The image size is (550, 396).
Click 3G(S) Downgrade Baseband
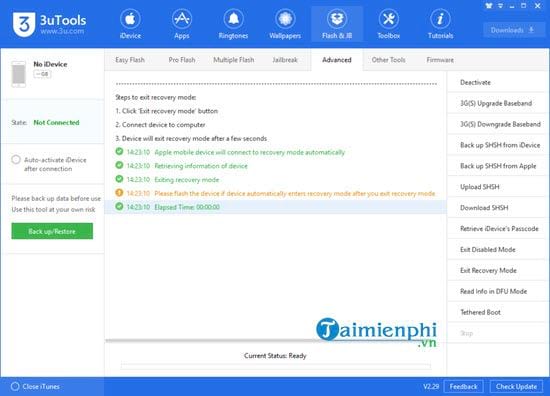pyautogui.click(x=498, y=124)
